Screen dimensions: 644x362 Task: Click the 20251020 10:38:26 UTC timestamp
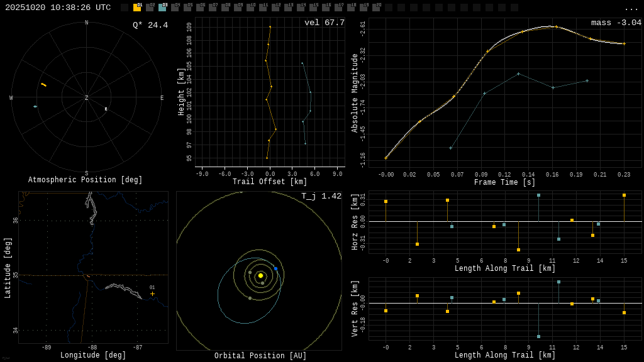[x=58, y=8]
